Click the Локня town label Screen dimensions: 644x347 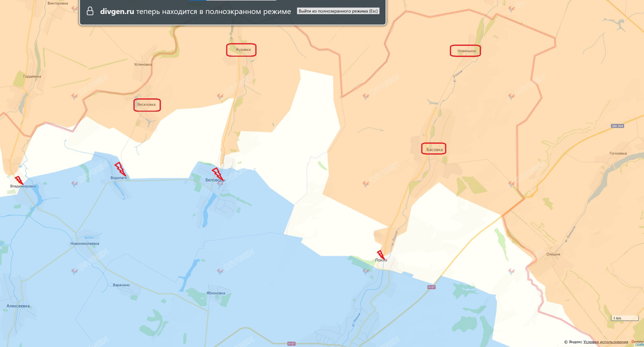pyautogui.click(x=381, y=261)
